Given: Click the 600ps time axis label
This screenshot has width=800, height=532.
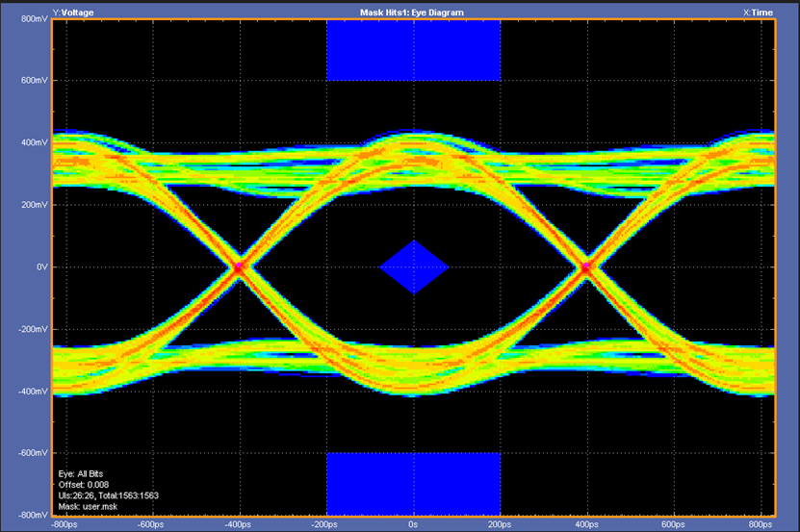Looking at the screenshot, I should tap(674, 525).
